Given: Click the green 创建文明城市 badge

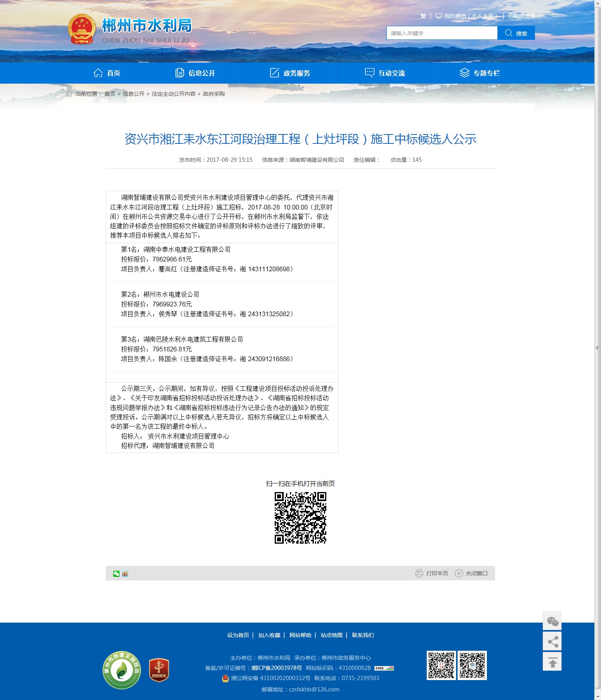Looking at the screenshot, I should point(122,670).
